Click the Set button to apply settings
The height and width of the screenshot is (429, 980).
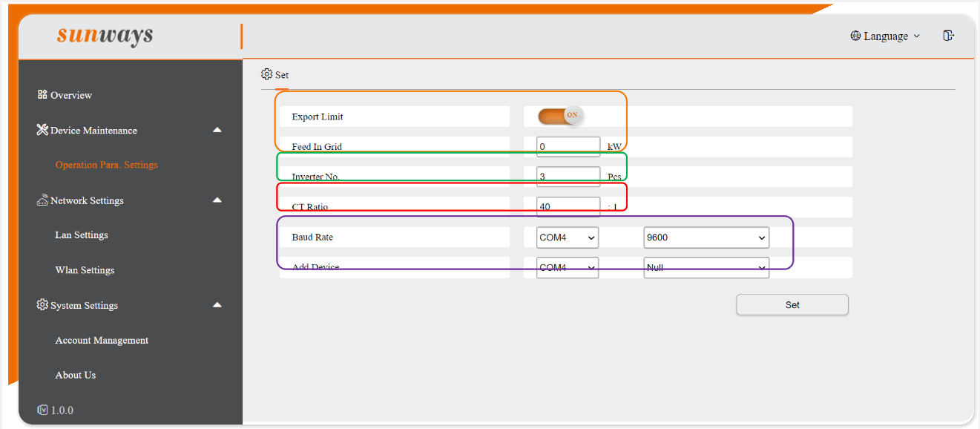792,305
